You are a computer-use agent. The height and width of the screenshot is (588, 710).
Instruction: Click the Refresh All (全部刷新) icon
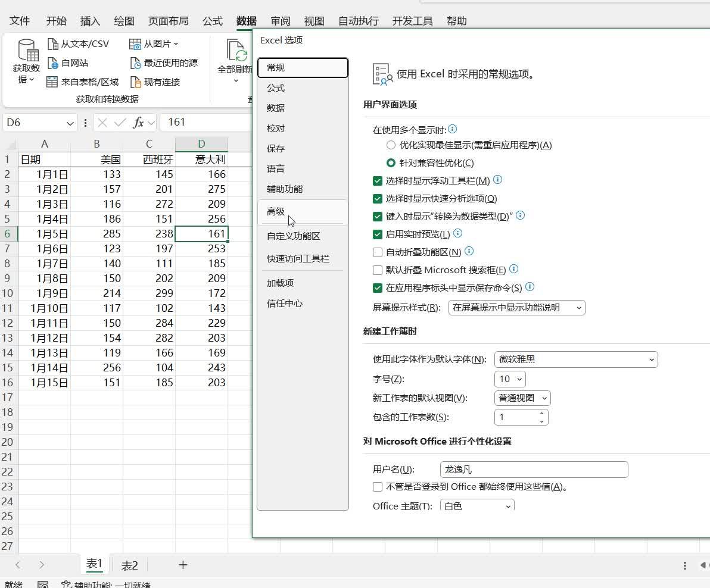(237, 50)
